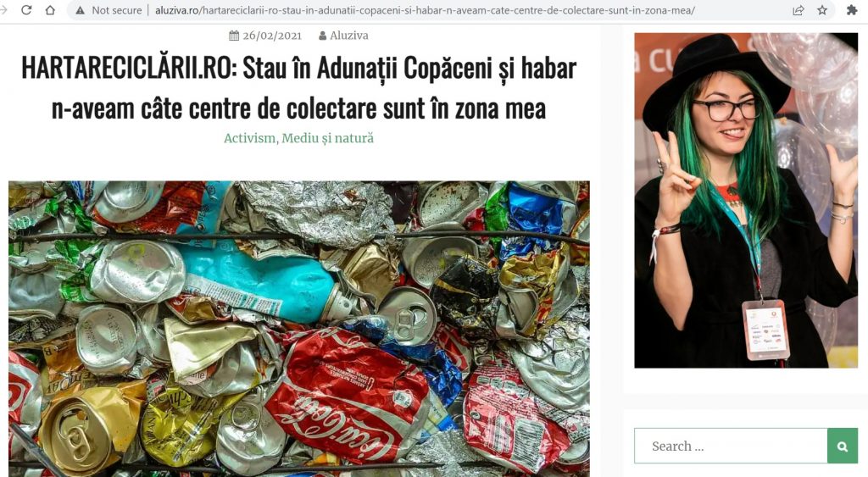
Task: Click the sidebar photo of green-haired woman
Action: click(746, 200)
